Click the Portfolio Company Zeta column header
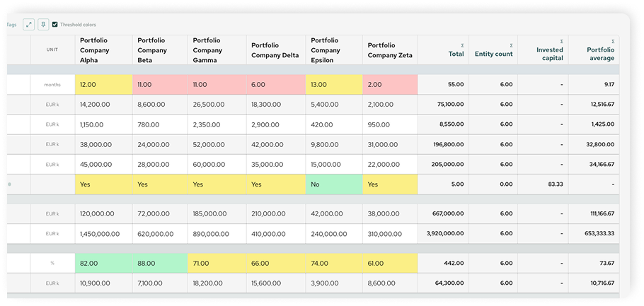644x306 pixels. (x=390, y=49)
